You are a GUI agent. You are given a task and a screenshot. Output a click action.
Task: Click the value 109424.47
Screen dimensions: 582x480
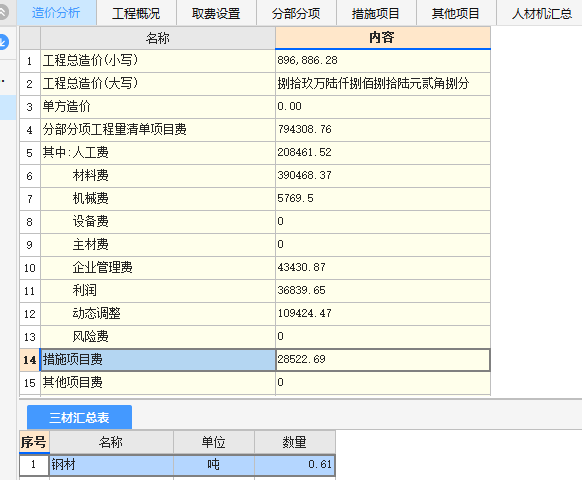point(383,314)
